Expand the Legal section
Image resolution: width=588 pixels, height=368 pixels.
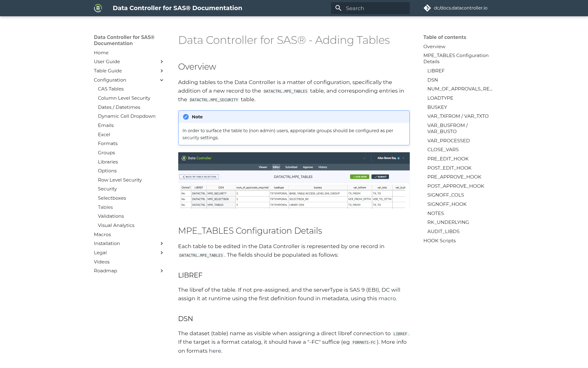click(162, 253)
